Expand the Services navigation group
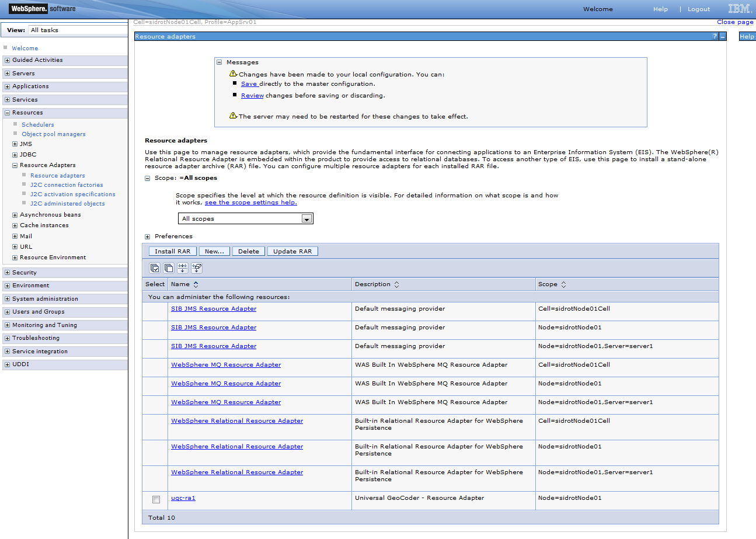This screenshot has width=756, height=539. (7, 100)
